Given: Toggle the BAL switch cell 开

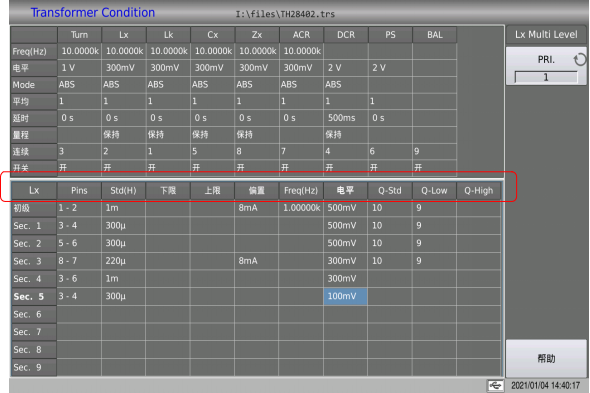Looking at the screenshot, I should pos(435,168).
